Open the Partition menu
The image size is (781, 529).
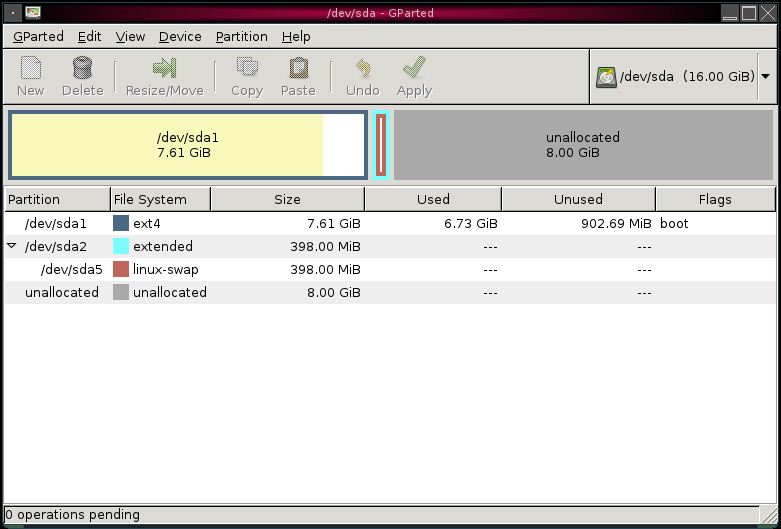[x=242, y=36]
